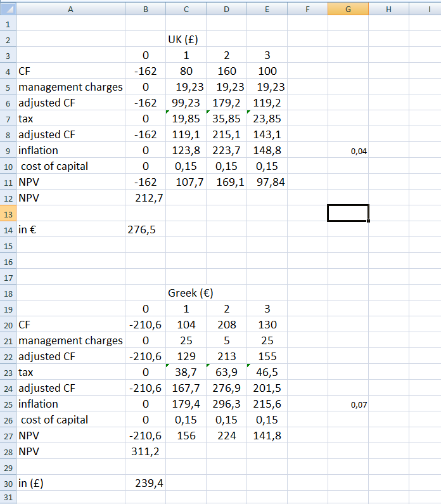Image resolution: width=441 pixels, height=504 pixels.
Task: Select tax cell C7 with value 19,85
Action: (186, 119)
